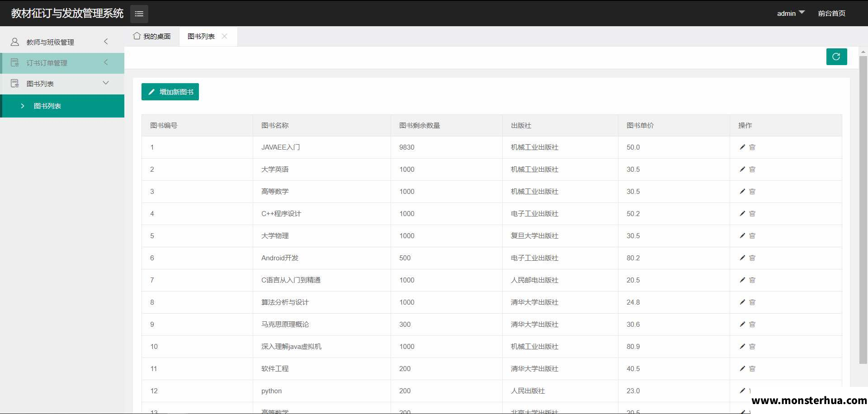
Task: Delete the 算法分析与设计 book
Action: 752,302
